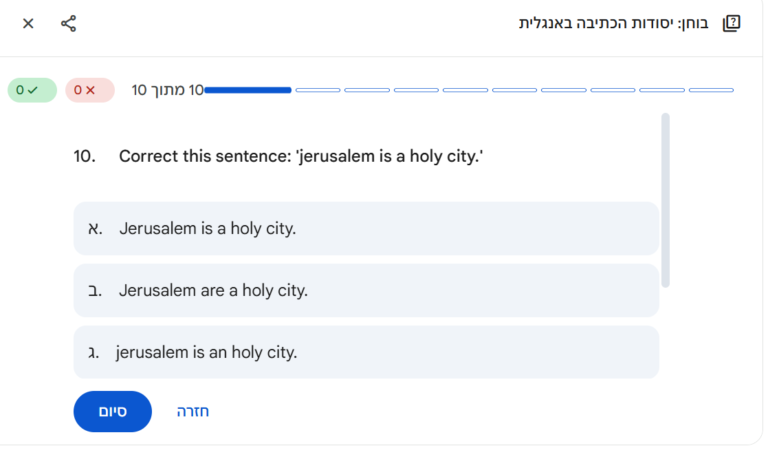The image size is (768, 457).
Task: Click the filled blue progress segment
Action: (248, 90)
